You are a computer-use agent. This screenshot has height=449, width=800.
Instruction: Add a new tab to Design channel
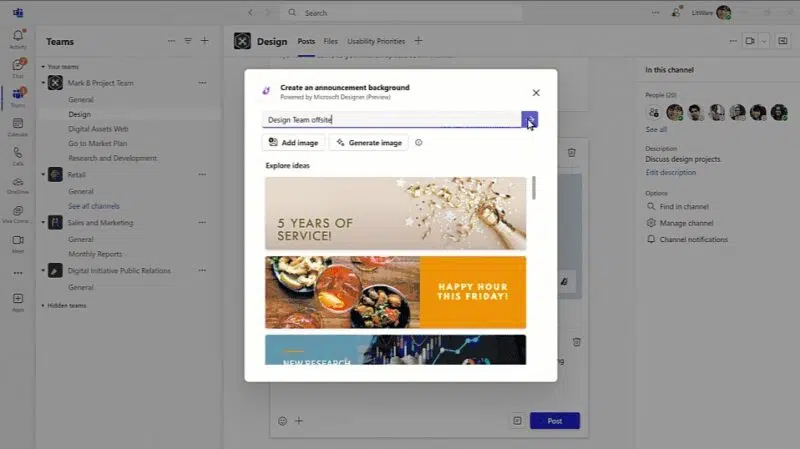pyautogui.click(x=418, y=41)
